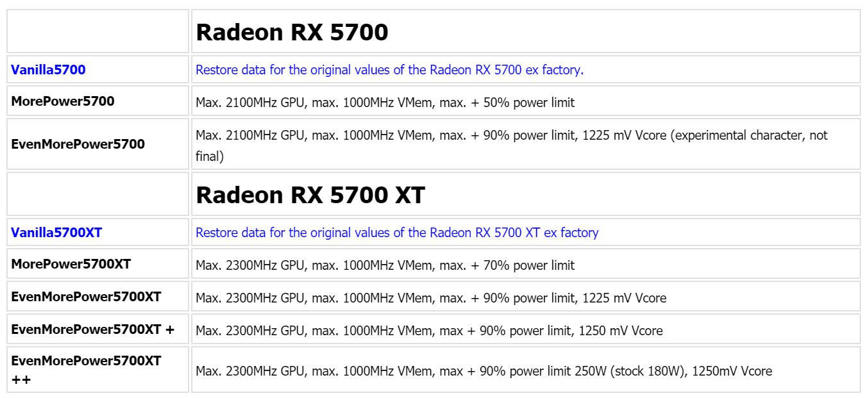The width and height of the screenshot is (868, 398).
Task: Open the Vanilla5700XT link
Action: (56, 232)
